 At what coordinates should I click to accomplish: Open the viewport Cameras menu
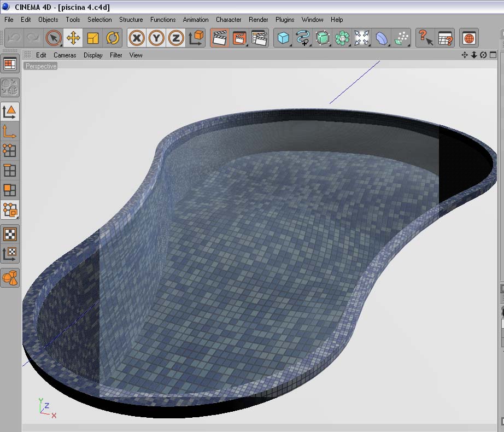[65, 55]
